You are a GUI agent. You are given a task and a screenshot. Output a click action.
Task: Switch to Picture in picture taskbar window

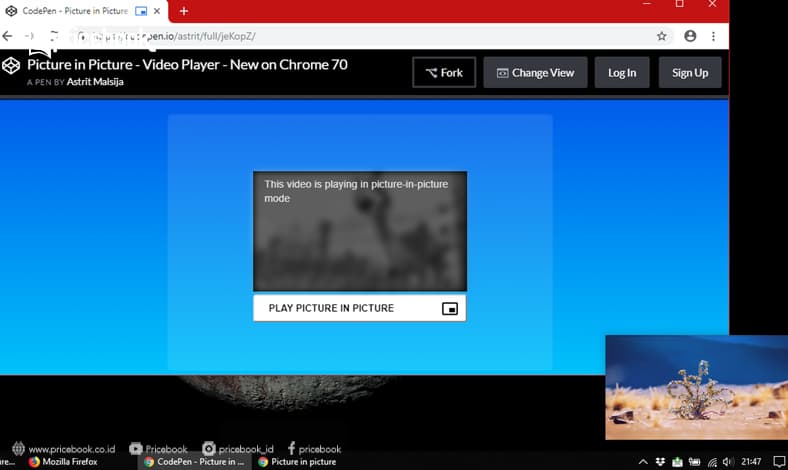click(297, 461)
